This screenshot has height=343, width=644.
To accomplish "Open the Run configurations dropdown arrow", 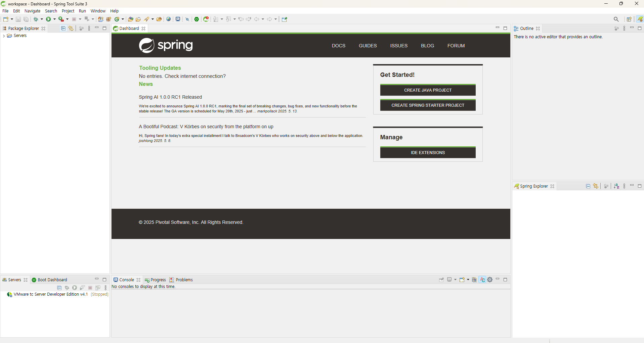I will [x=54, y=19].
